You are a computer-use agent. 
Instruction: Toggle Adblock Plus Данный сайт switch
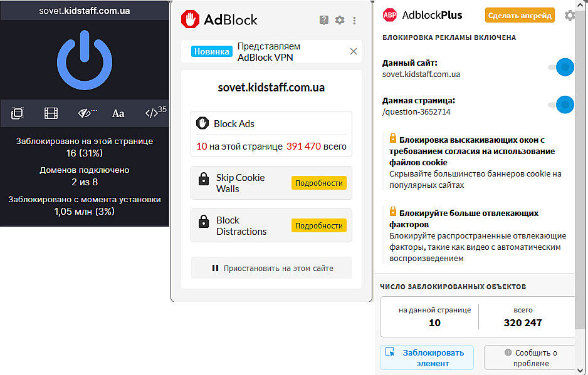[x=561, y=68]
